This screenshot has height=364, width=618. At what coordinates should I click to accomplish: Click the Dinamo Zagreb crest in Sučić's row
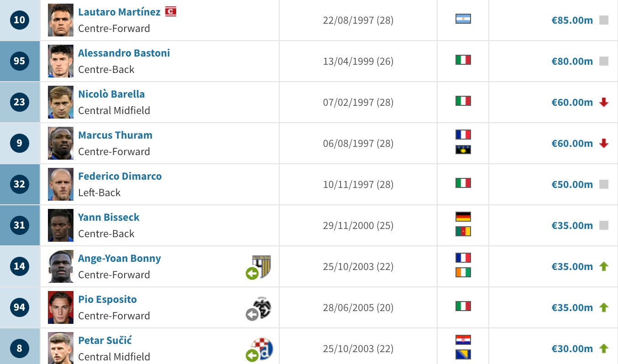262,348
